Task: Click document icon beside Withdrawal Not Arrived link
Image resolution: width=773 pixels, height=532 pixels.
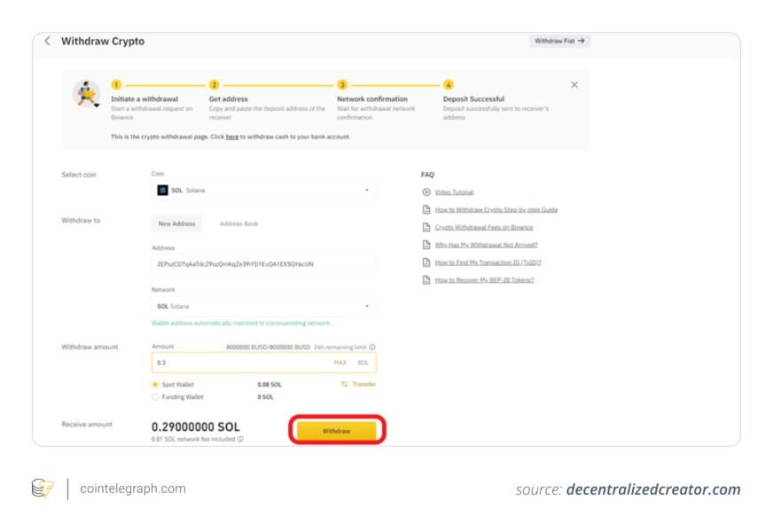Action: [426, 245]
